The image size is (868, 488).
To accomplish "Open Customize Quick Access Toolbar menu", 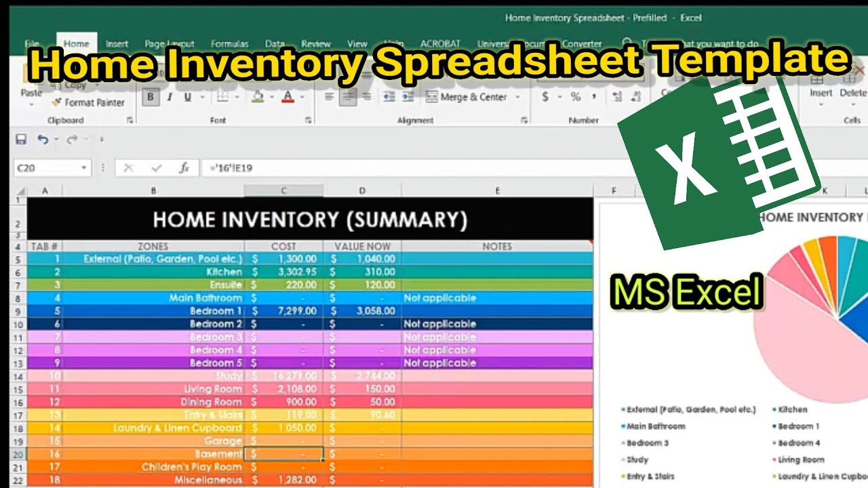I will (x=102, y=140).
